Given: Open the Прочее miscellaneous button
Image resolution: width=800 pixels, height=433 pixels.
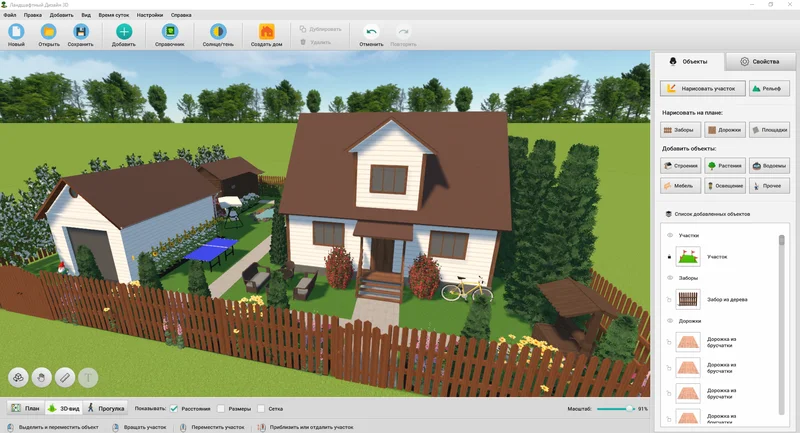Looking at the screenshot, I should (x=769, y=186).
